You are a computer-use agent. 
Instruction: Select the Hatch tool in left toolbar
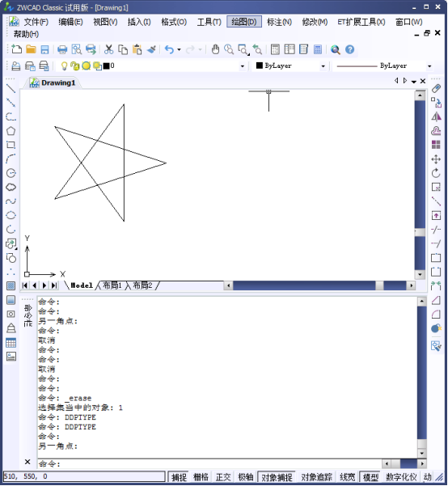pos(11,285)
